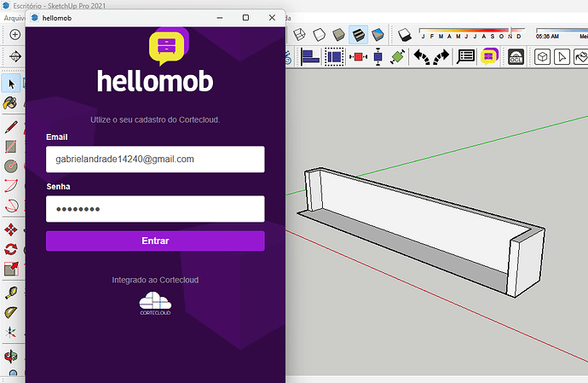Open the Arquivo menu
This screenshot has height=383, width=588.
pos(13,18)
